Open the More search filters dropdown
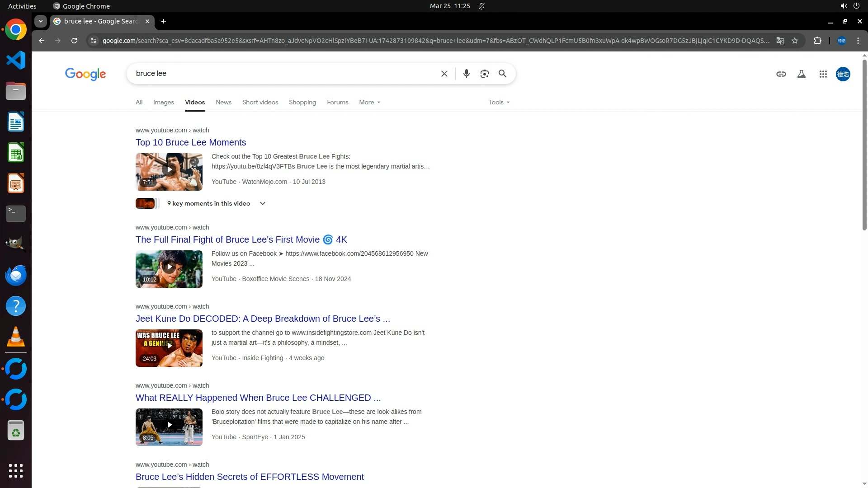 (369, 102)
